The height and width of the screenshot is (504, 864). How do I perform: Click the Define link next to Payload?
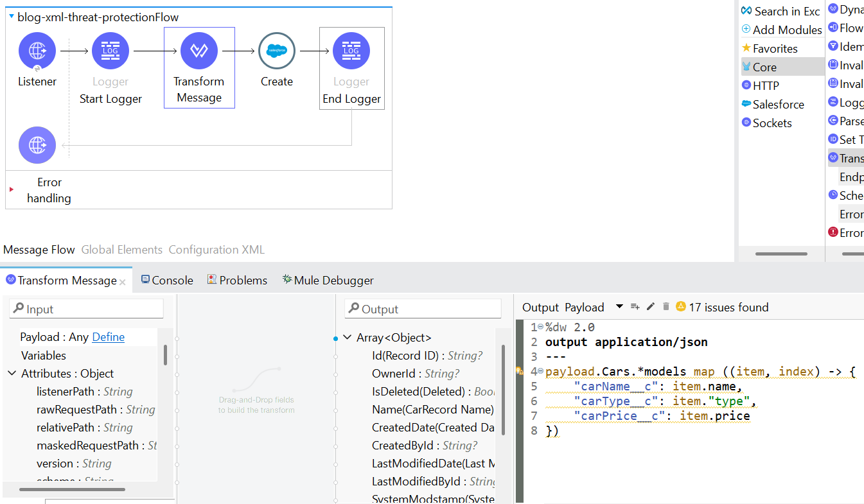[x=108, y=337]
